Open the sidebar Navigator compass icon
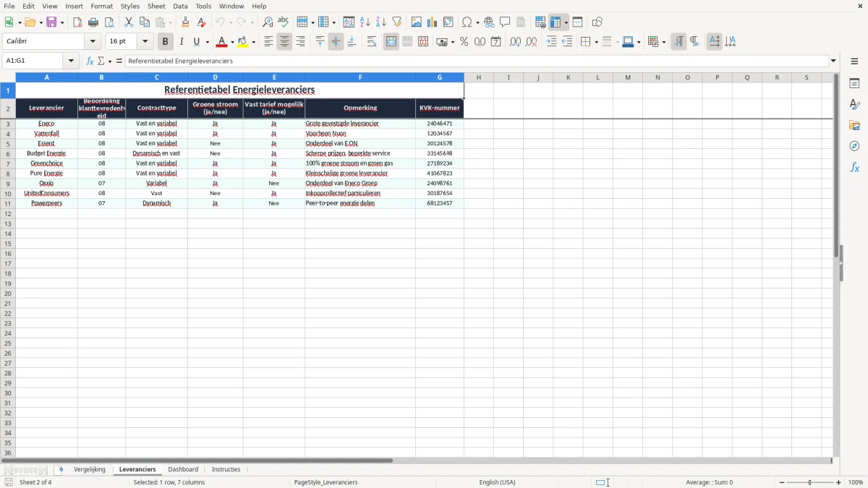 pos(854,146)
